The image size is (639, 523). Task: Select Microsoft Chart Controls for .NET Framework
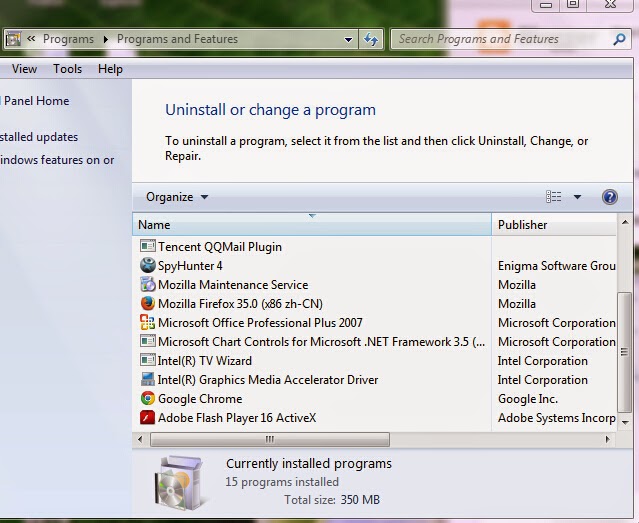click(x=322, y=342)
